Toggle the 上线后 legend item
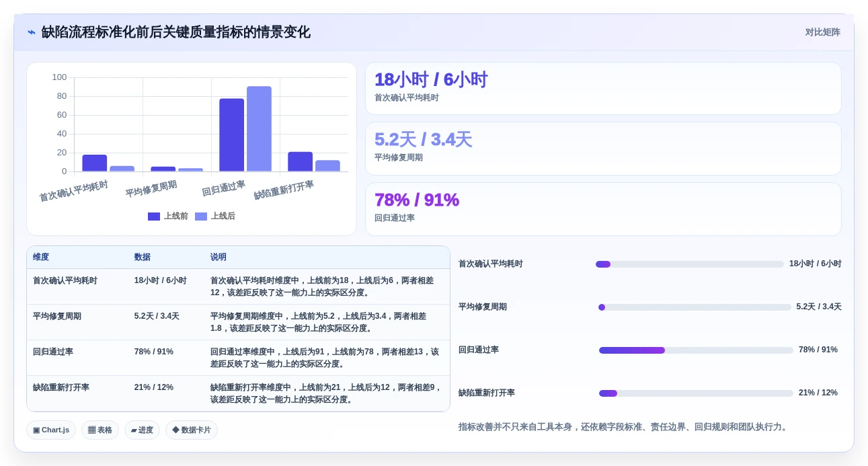868x466 pixels. pyautogui.click(x=215, y=216)
